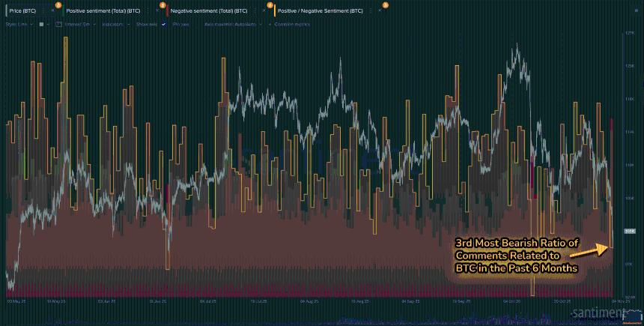Click orange badge on Negative sentiment tab
644x326 pixels.
(x=270, y=5)
